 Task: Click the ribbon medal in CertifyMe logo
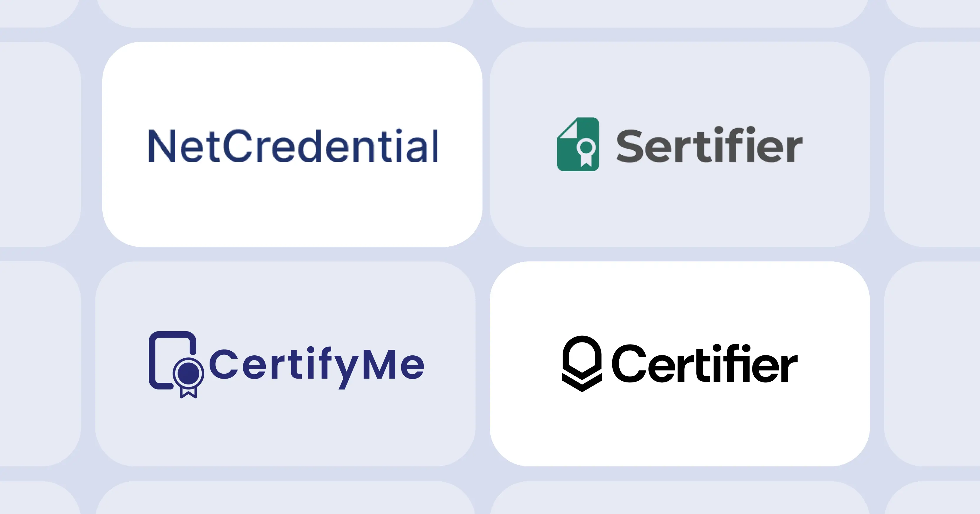(x=188, y=374)
